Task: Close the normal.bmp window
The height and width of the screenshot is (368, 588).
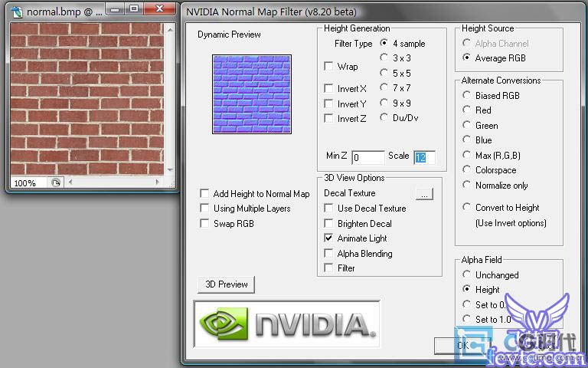Action: (x=159, y=9)
